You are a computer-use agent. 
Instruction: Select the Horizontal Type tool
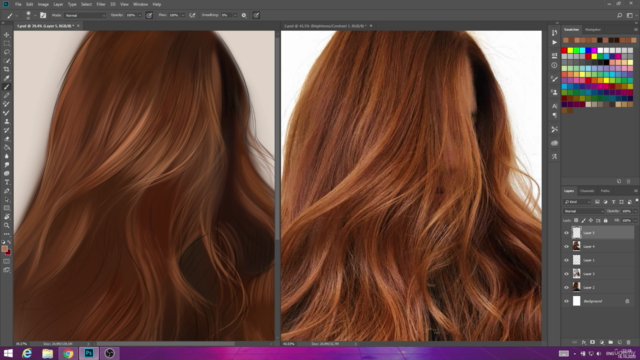click(7, 182)
